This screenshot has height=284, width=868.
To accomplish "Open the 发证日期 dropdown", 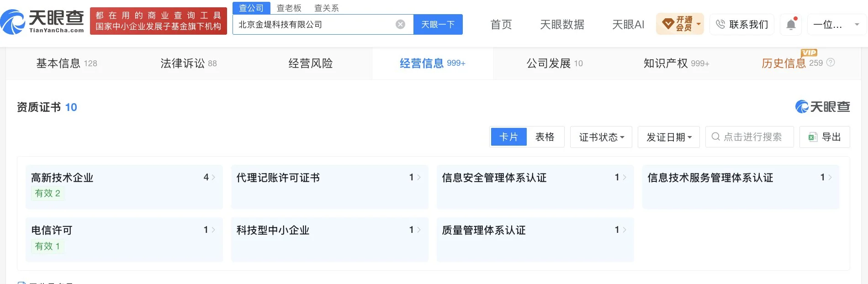I will (x=669, y=137).
